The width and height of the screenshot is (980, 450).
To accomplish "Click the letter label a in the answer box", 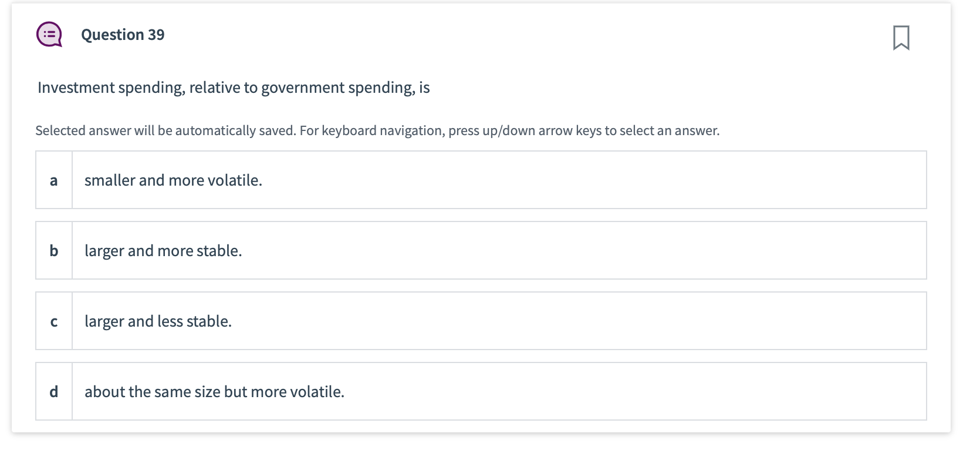I will click(x=54, y=180).
